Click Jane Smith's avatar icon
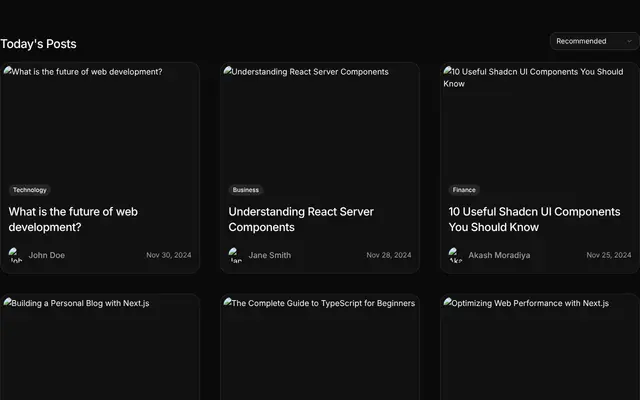 pos(236,255)
